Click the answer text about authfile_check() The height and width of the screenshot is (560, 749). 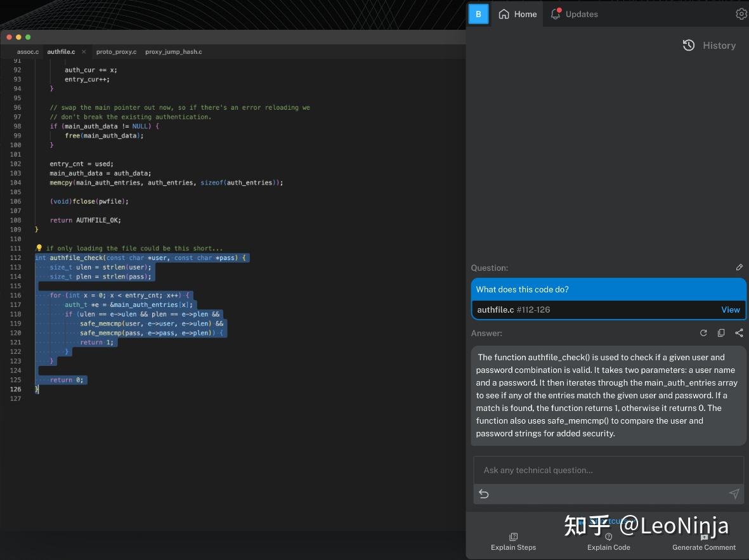click(608, 395)
